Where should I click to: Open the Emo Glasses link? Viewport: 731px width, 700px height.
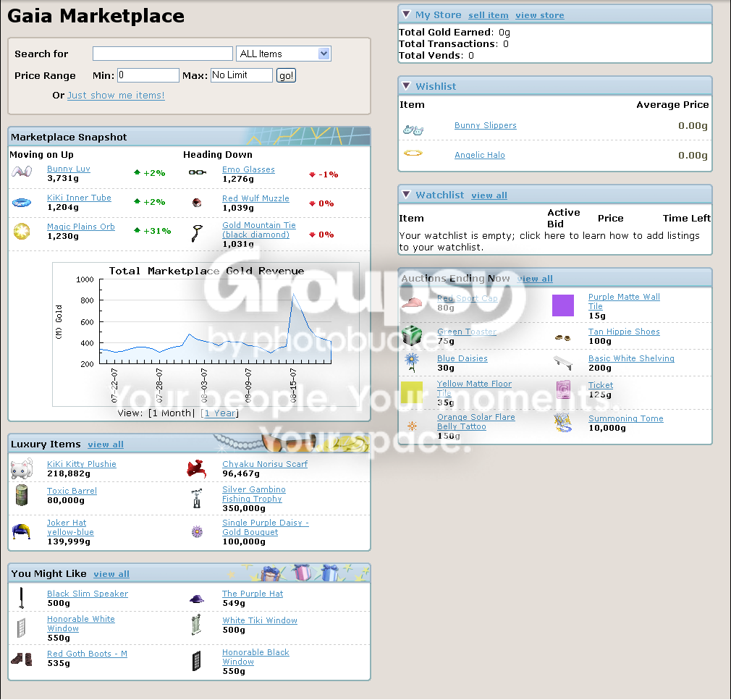pyautogui.click(x=248, y=170)
